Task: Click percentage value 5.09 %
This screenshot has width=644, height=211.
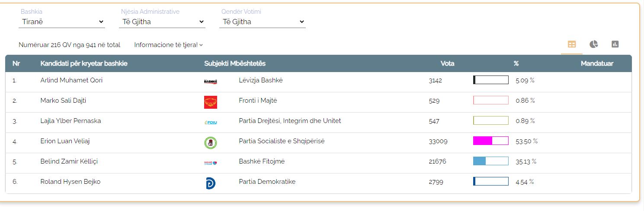Action: pyautogui.click(x=525, y=80)
